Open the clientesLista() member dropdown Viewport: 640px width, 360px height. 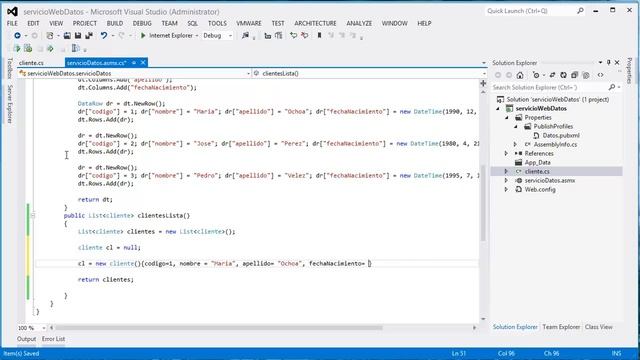click(484, 73)
